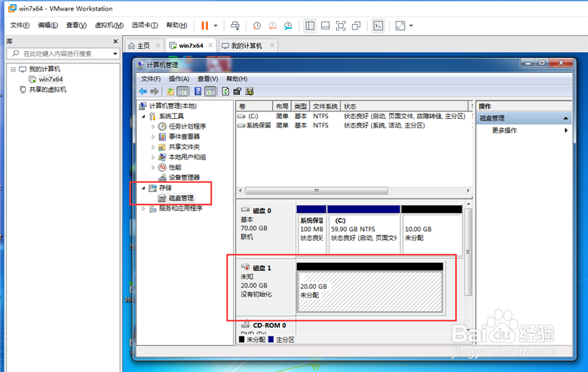Send Ctrl+Alt+Del to virtual machine
This screenshot has width=588, height=372.
[235, 26]
